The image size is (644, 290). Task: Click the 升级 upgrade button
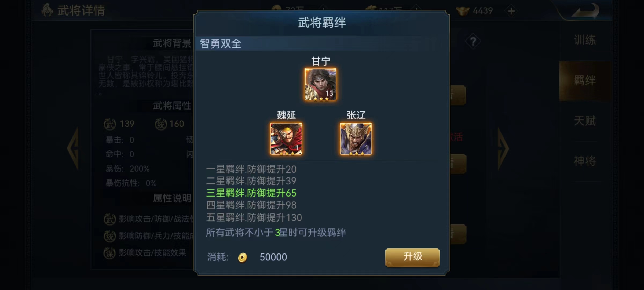[412, 257]
